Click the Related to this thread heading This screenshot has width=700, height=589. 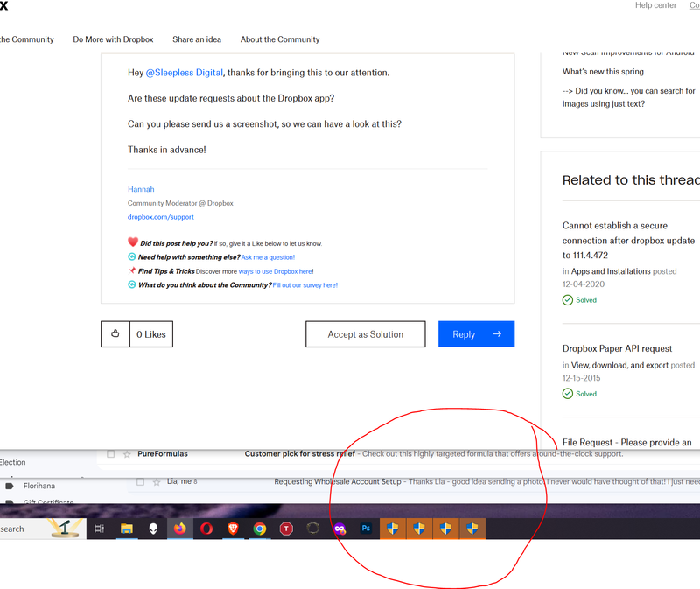[631, 180]
